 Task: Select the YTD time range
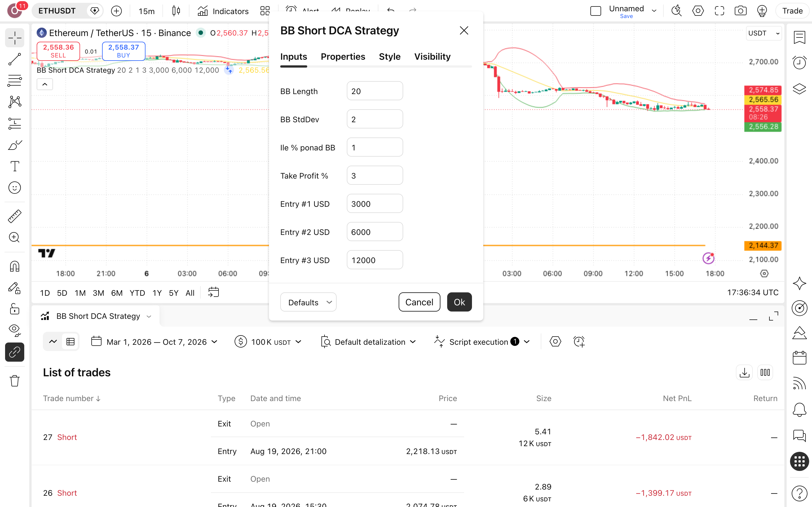pyautogui.click(x=137, y=293)
